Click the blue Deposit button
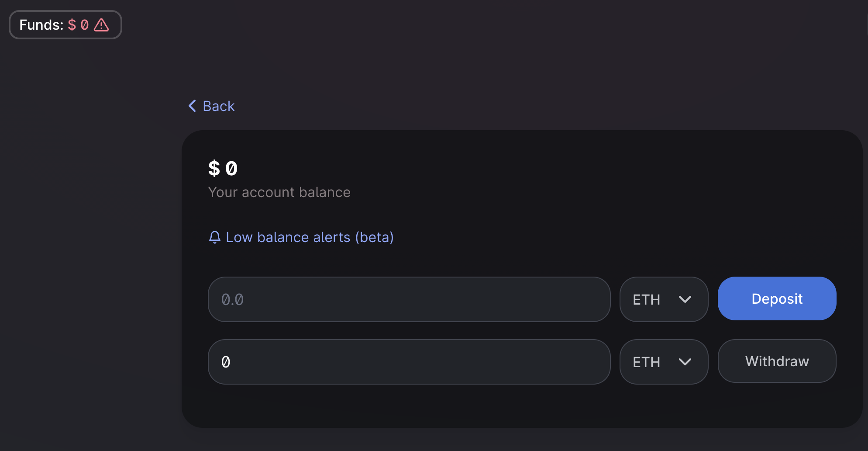This screenshot has height=451, width=868. 777,298
